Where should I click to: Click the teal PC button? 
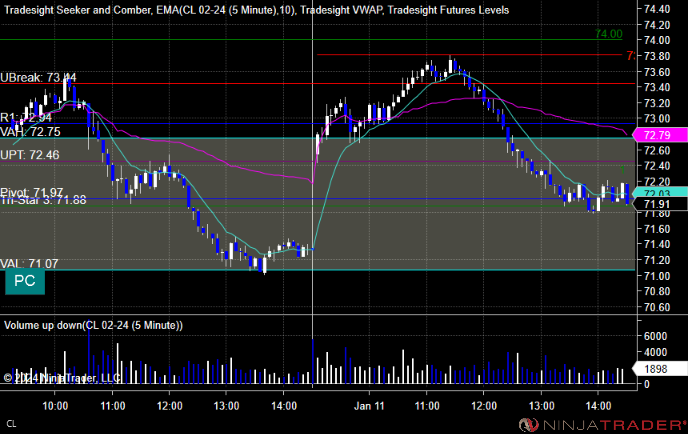25,281
